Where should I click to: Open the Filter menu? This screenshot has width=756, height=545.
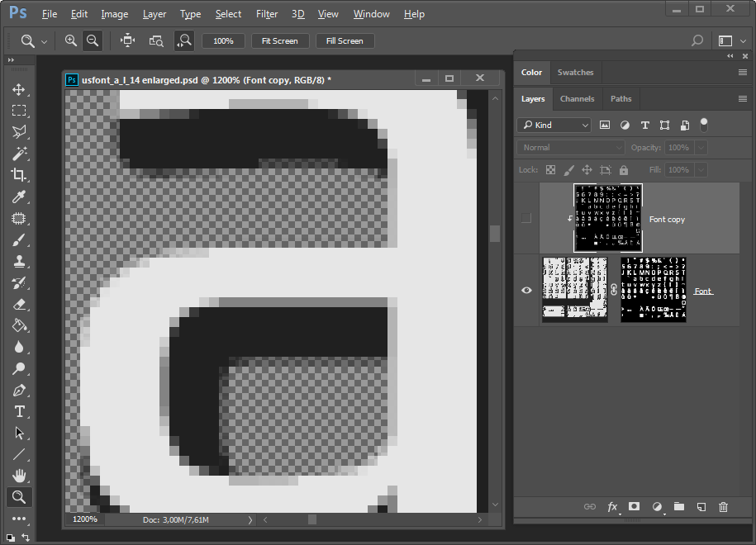[267, 14]
